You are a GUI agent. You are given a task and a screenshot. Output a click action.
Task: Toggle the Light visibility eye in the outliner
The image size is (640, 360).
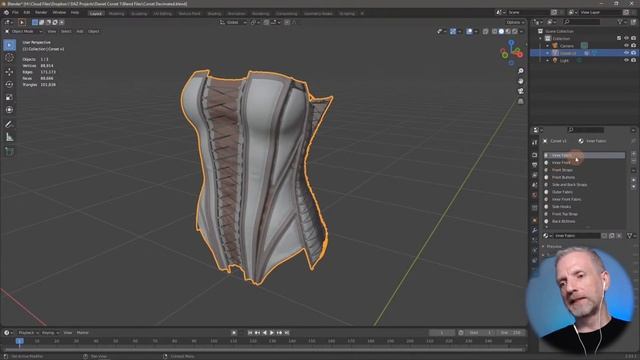[627, 60]
